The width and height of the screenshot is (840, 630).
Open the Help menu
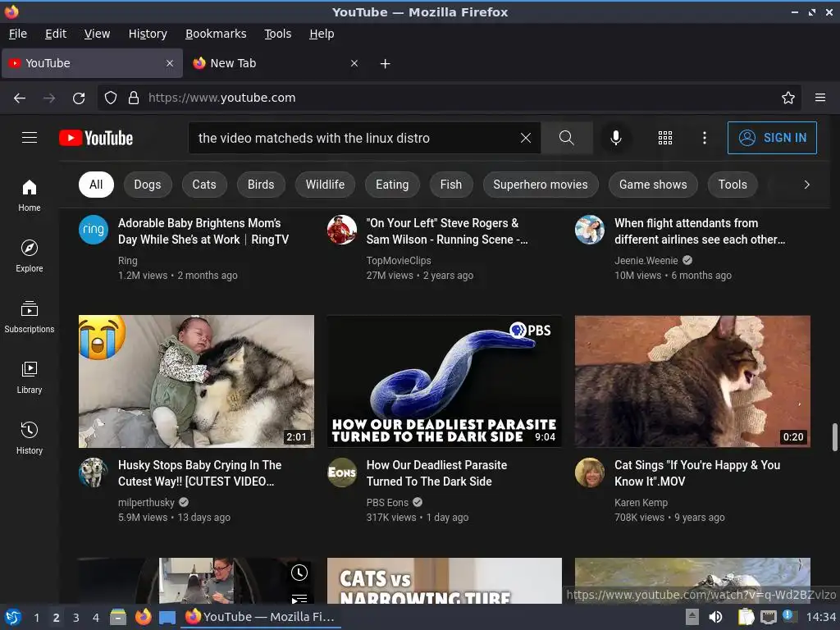[322, 34]
